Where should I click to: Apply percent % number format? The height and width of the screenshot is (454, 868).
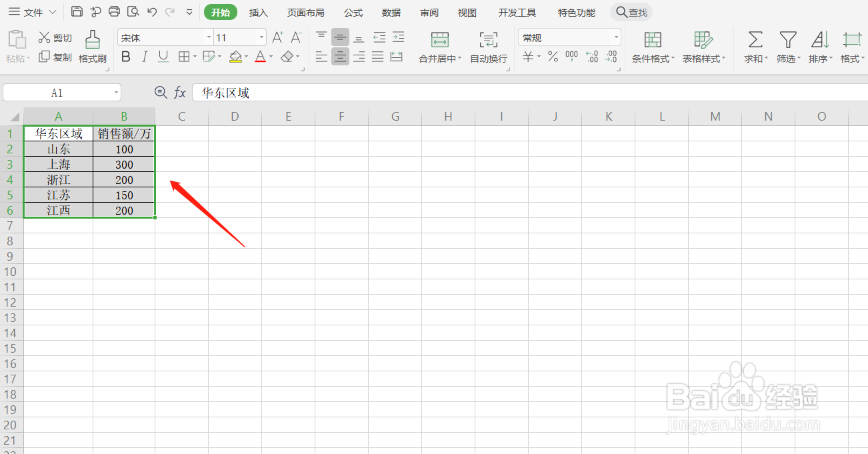pyautogui.click(x=553, y=57)
